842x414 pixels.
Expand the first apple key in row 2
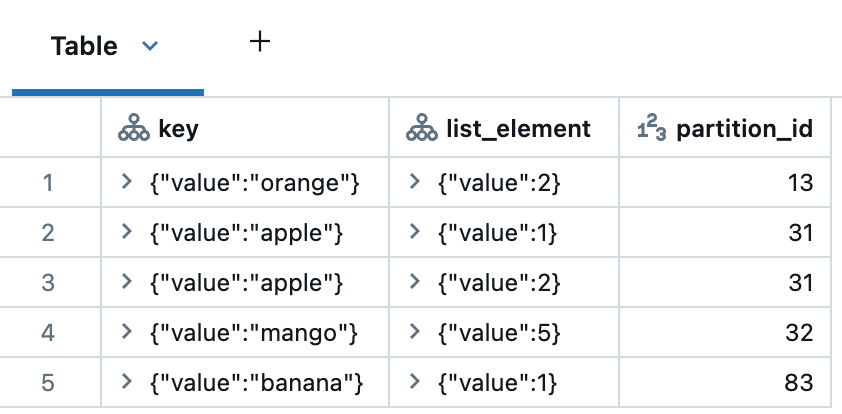point(126,232)
